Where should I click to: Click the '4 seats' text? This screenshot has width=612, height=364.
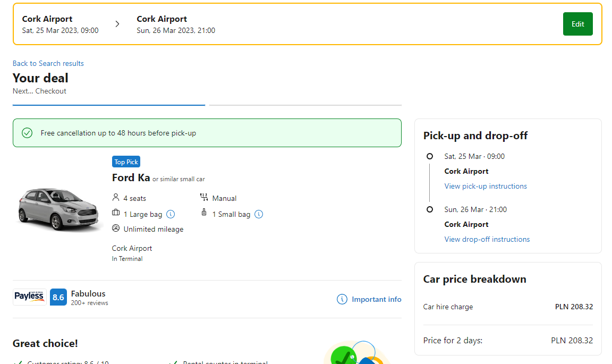134,198
